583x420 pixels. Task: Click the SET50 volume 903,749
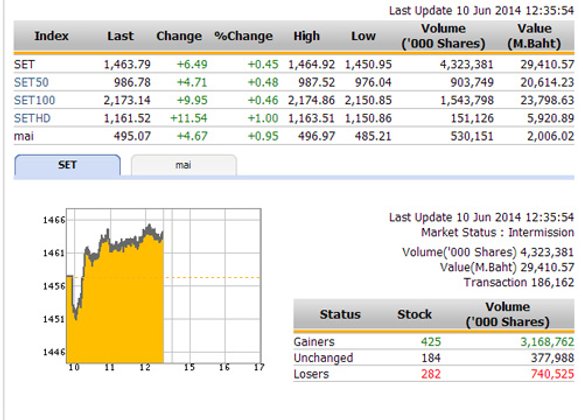click(472, 82)
